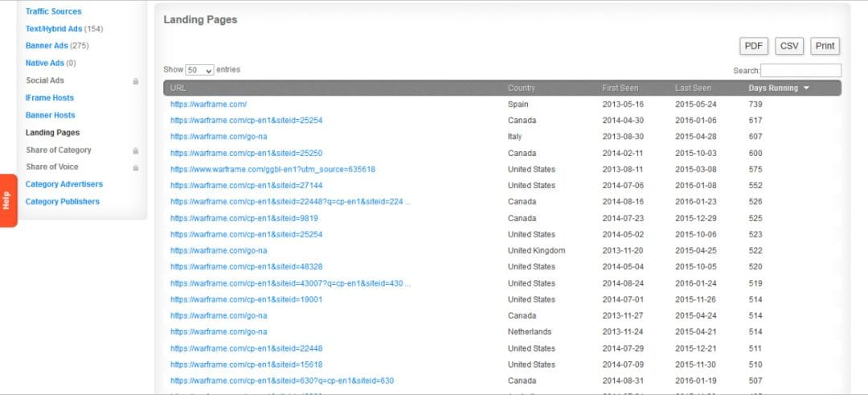Open Category Advertisers in the sidebar
868x395 pixels.
point(64,184)
